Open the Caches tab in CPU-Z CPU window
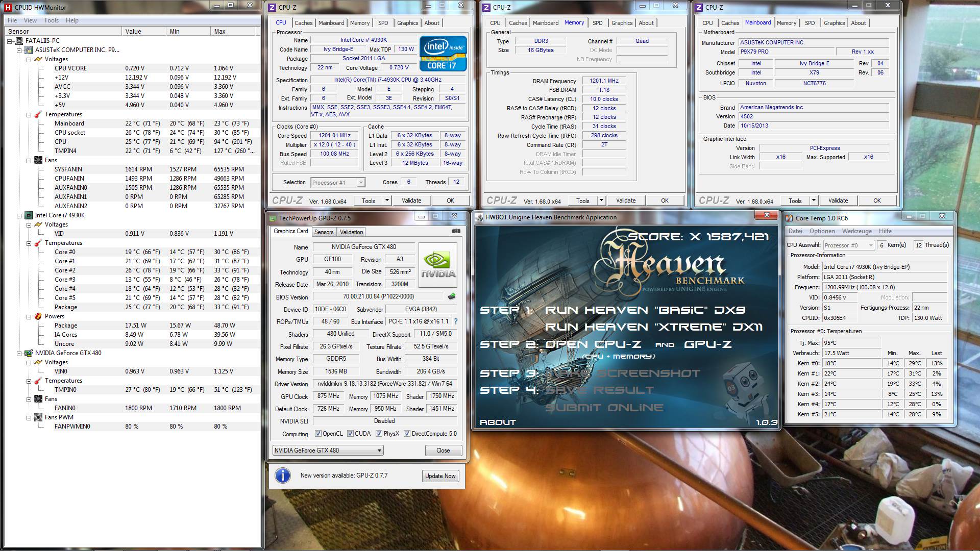 (x=303, y=23)
